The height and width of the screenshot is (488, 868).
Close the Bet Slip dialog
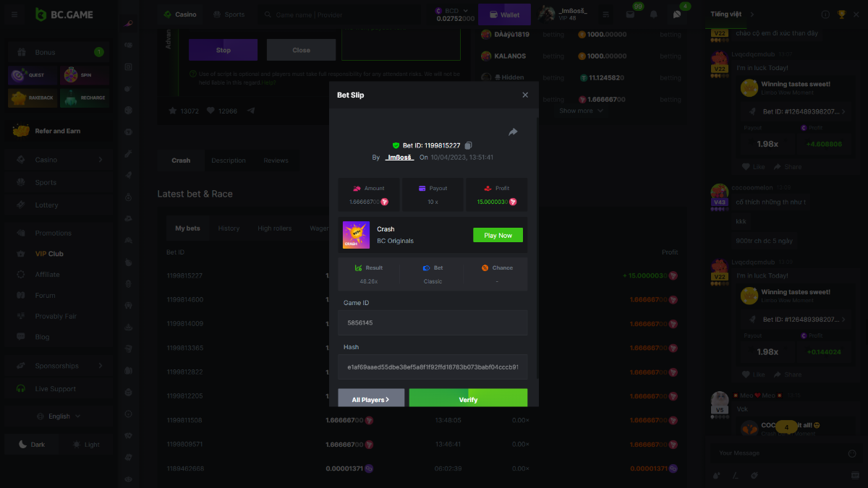point(525,95)
